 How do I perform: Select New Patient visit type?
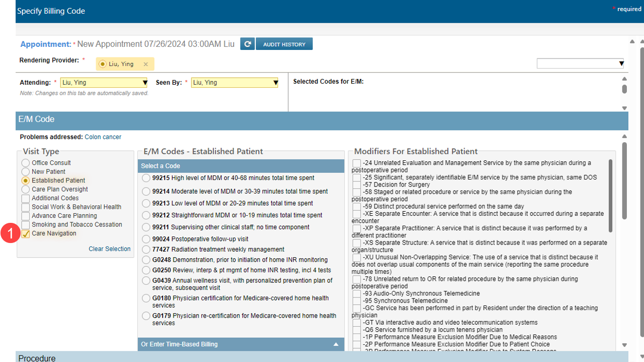click(x=26, y=172)
